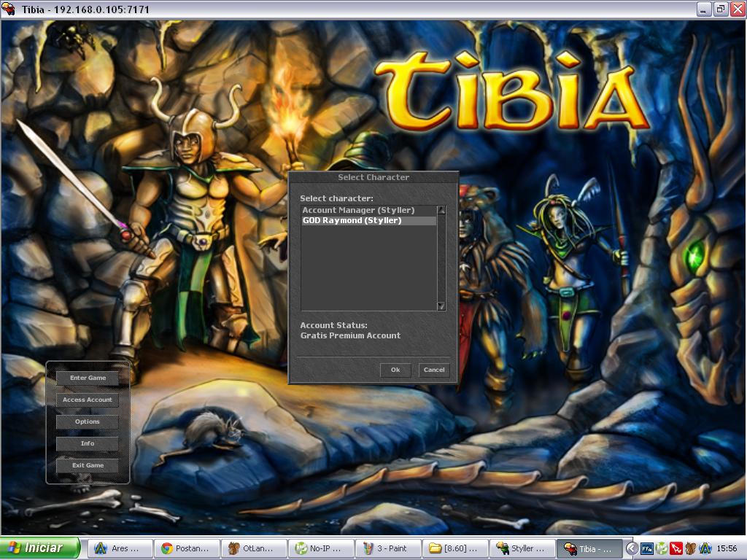Click the 15:56 system clock

pos(727,548)
